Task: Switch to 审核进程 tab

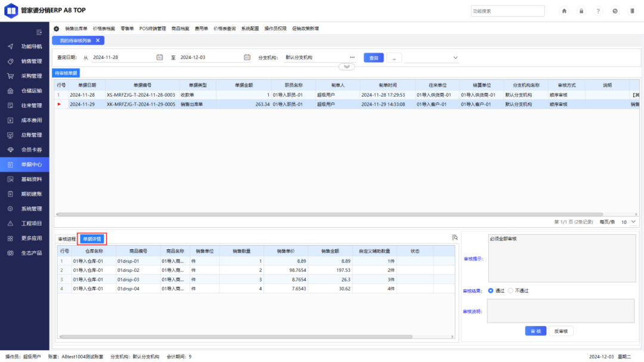Action: point(67,239)
